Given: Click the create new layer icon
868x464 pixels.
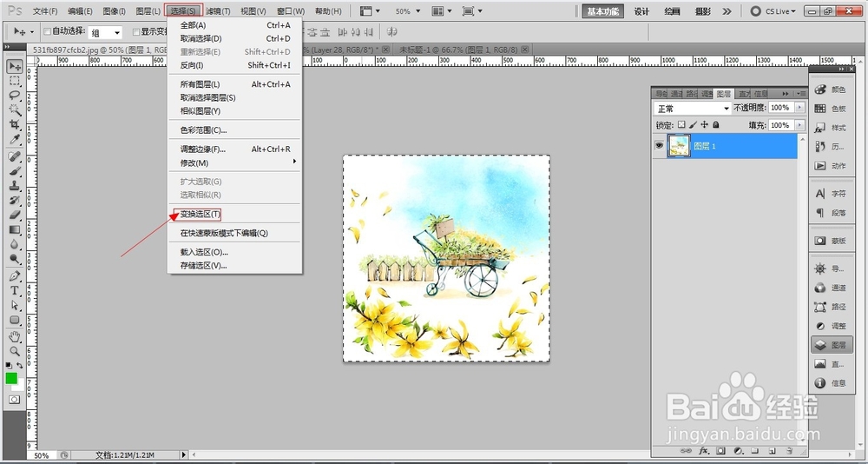Looking at the screenshot, I should (x=773, y=450).
